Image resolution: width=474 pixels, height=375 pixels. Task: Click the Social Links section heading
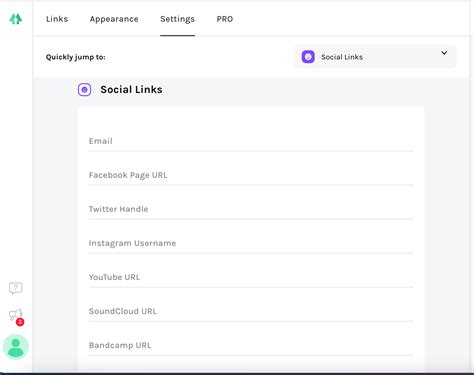click(x=131, y=90)
